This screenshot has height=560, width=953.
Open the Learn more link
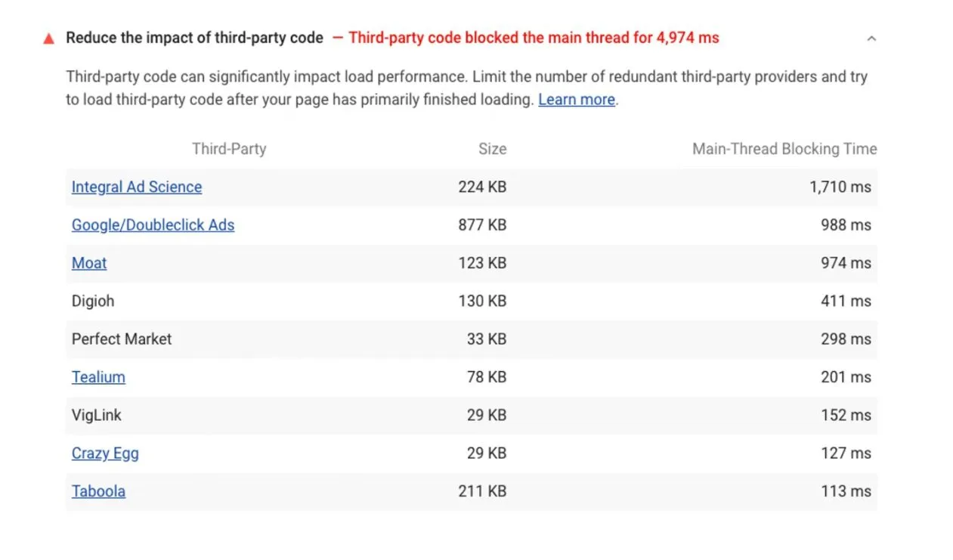tap(577, 100)
